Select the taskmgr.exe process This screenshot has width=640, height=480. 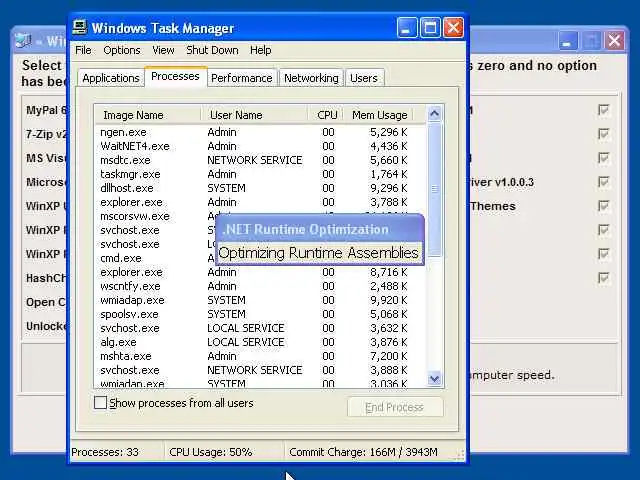260,174
